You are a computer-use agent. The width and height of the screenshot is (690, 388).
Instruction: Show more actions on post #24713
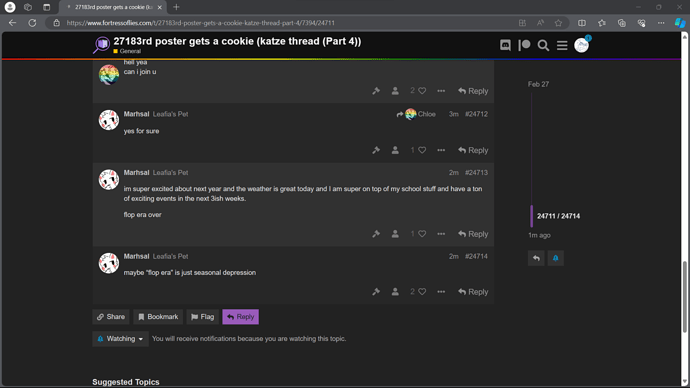[x=441, y=234]
